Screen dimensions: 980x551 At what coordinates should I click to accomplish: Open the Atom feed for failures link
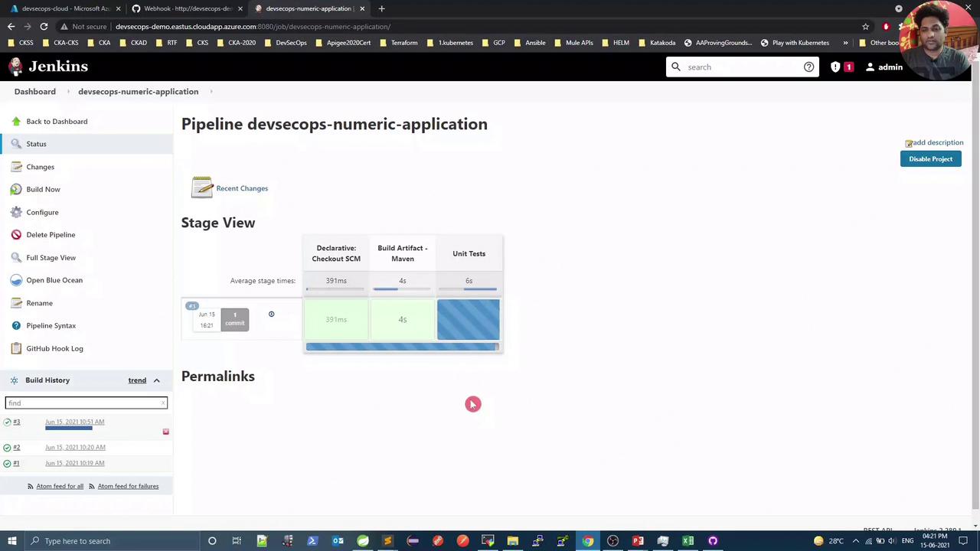tap(128, 486)
